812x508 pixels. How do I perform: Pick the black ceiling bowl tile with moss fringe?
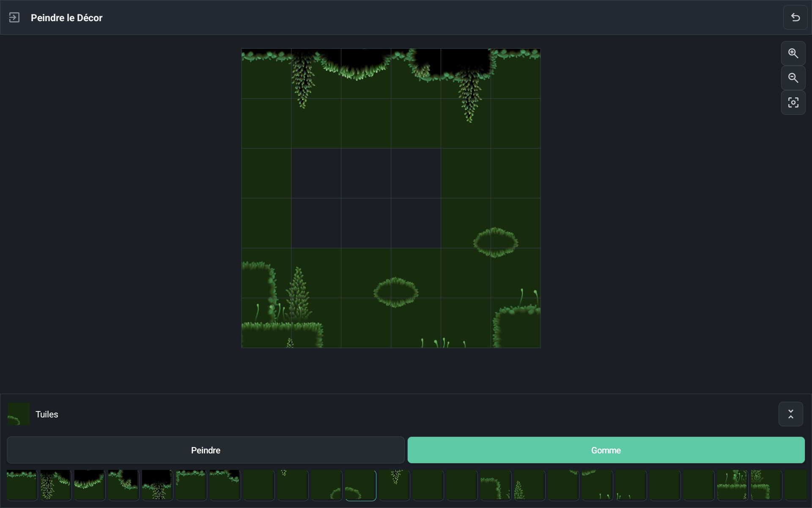point(90,485)
